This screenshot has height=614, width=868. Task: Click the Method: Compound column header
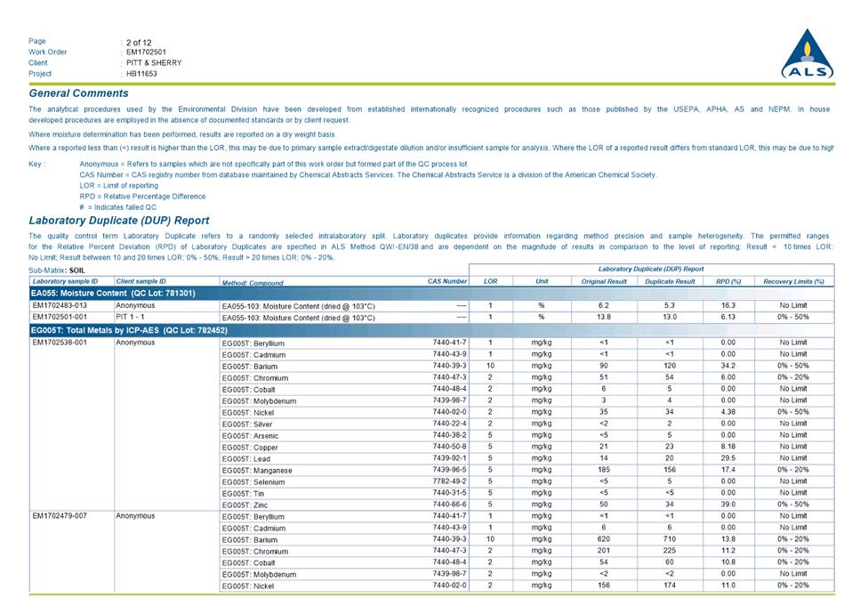coord(253,283)
